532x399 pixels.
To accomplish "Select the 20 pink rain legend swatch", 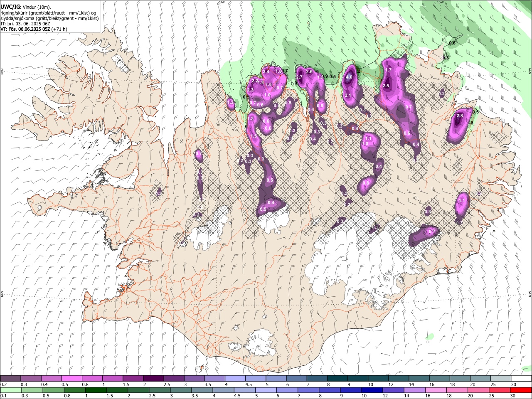I will [478, 390].
